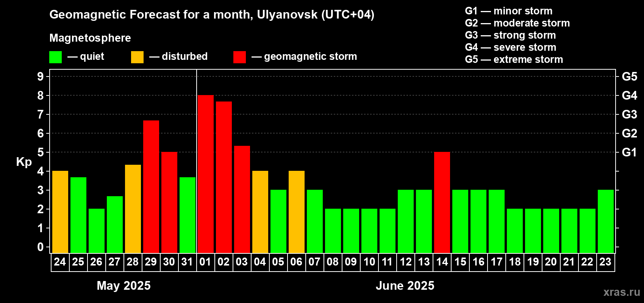Click date label 24 on the axis
Viewport: 644px width, 303px height.
pos(60,262)
